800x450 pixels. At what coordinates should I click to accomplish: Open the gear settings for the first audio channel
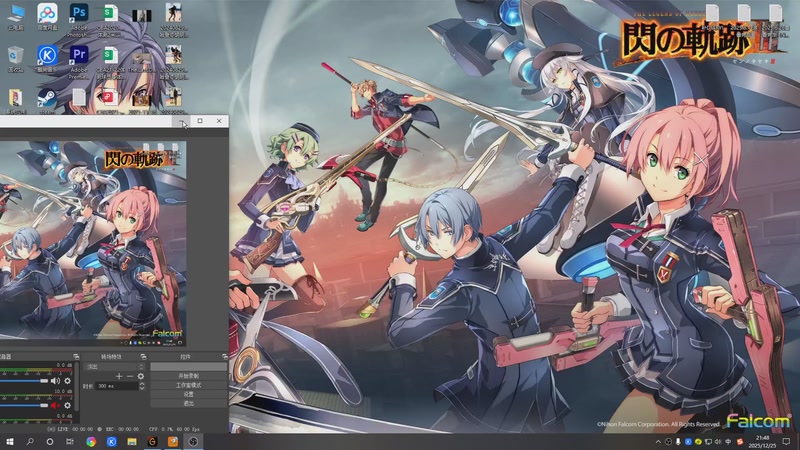(x=67, y=381)
